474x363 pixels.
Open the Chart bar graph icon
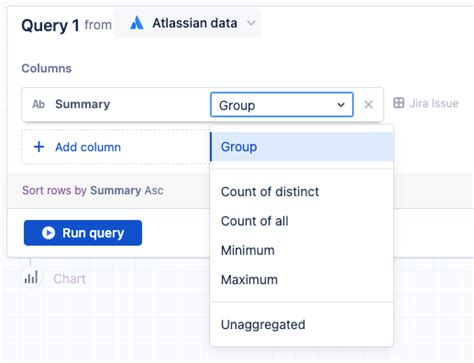(x=31, y=278)
